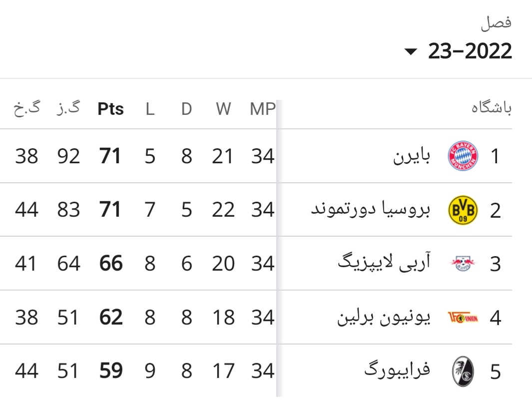Open the فرایبورگ team link
532x416 pixels.
pyautogui.click(x=397, y=370)
